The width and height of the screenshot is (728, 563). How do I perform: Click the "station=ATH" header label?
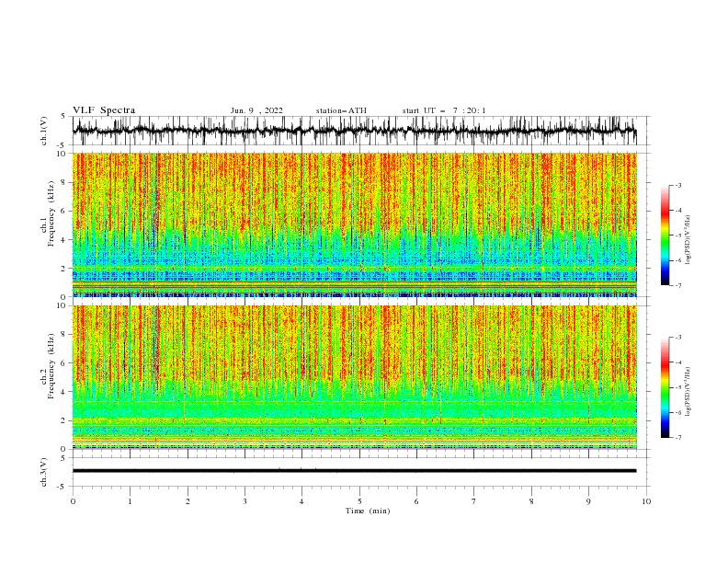[x=341, y=110]
